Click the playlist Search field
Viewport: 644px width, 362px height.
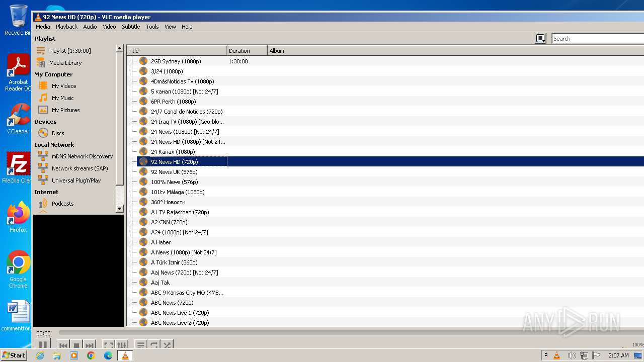tap(598, 39)
